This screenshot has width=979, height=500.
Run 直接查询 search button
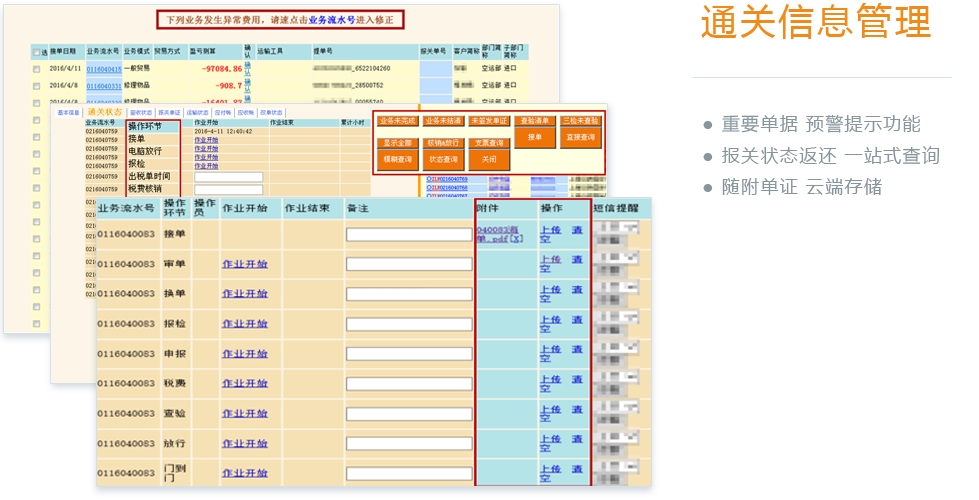tap(581, 137)
